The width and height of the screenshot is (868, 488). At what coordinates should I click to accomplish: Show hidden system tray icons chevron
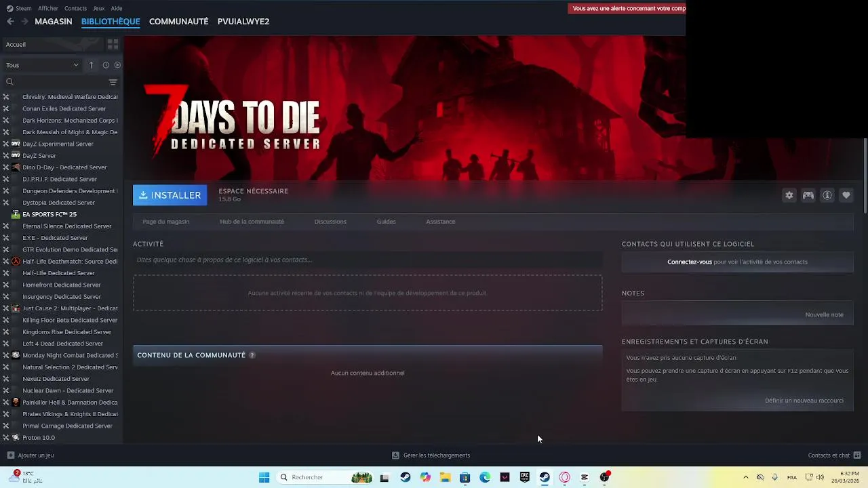pos(746,477)
